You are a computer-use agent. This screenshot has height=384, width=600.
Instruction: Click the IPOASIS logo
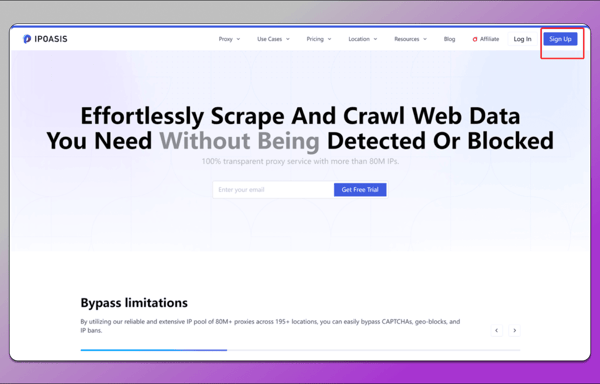(x=45, y=39)
